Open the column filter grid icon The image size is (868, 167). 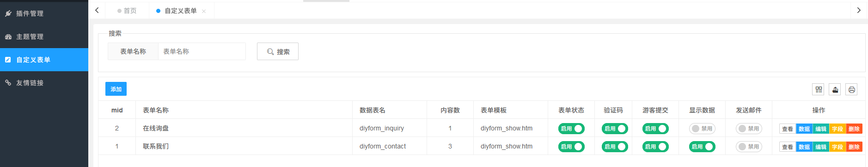[818, 89]
